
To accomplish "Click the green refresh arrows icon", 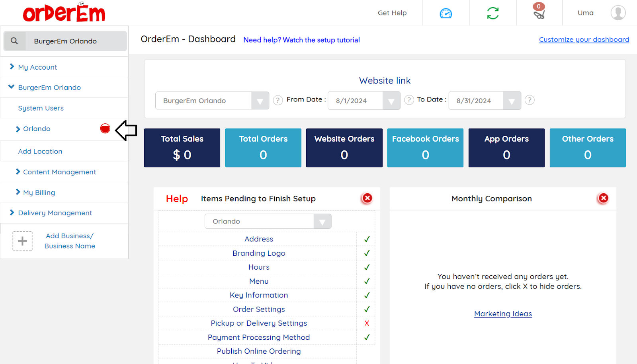I will coord(492,13).
